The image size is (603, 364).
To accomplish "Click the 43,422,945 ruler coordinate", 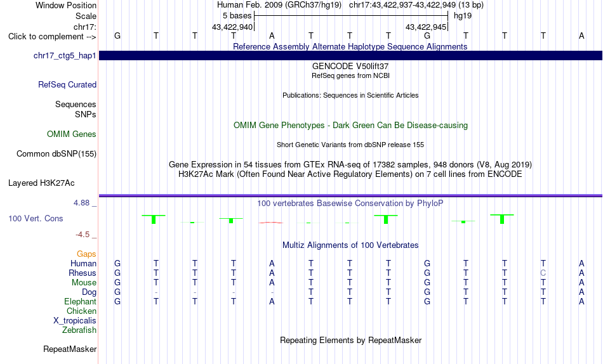I will coord(426,27).
